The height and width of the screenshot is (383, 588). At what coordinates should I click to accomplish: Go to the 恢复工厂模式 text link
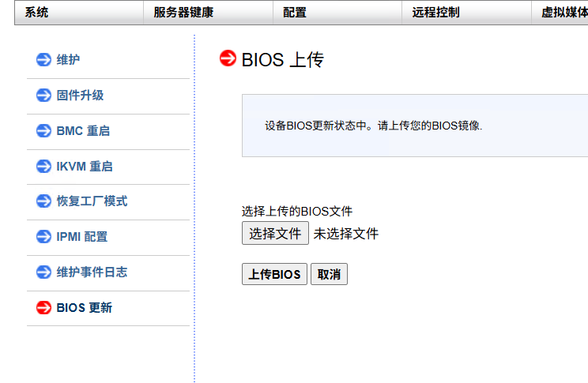pos(92,201)
